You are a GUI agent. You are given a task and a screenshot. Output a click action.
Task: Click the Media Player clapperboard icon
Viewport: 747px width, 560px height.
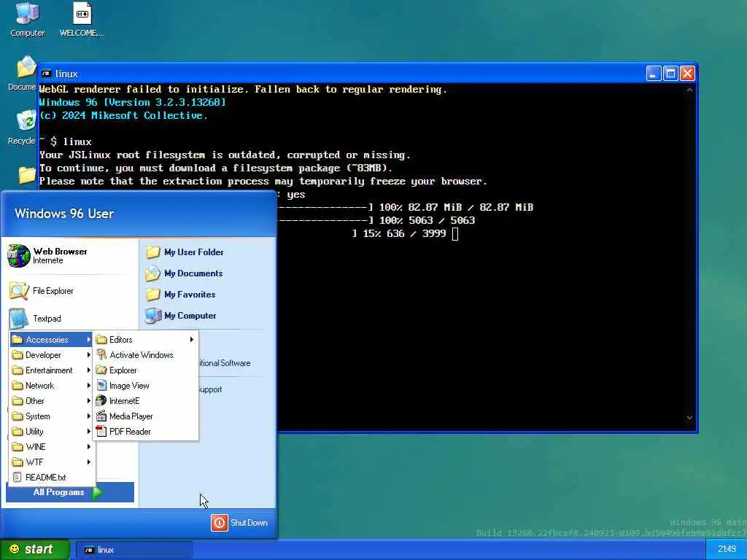pos(101,416)
